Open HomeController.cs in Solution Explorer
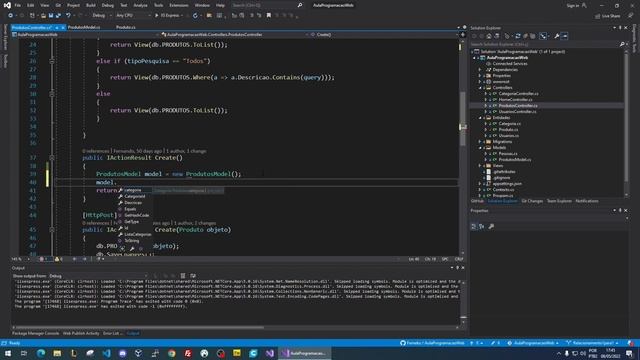The image size is (640, 360). coord(515,100)
